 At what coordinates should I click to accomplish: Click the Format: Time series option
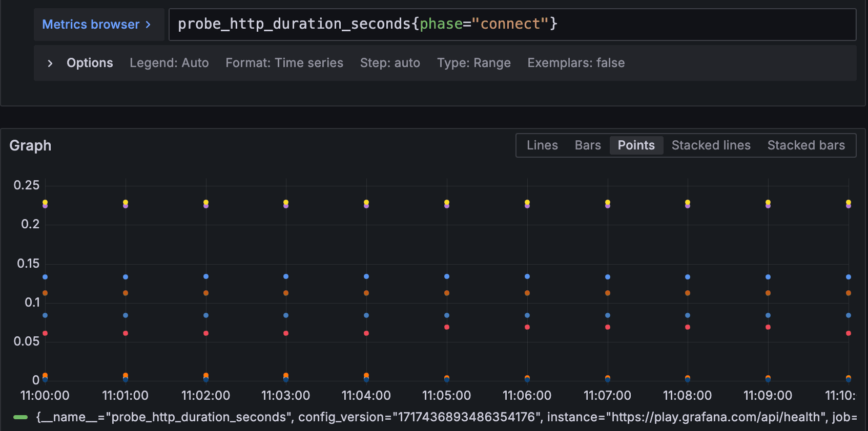pyautogui.click(x=284, y=63)
